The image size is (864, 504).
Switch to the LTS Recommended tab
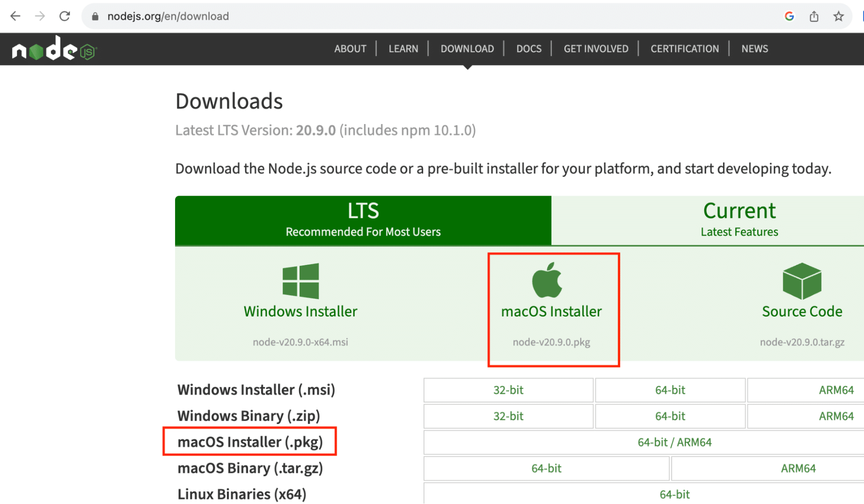(363, 219)
